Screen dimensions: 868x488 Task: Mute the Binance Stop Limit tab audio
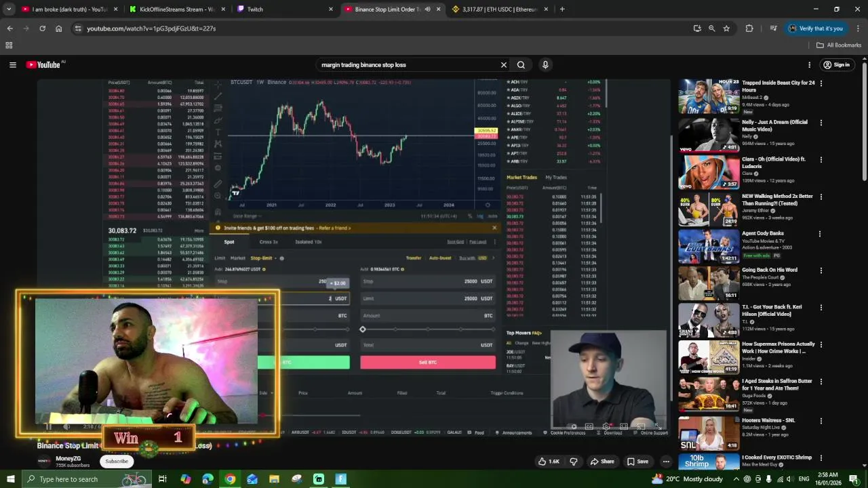coord(427,9)
